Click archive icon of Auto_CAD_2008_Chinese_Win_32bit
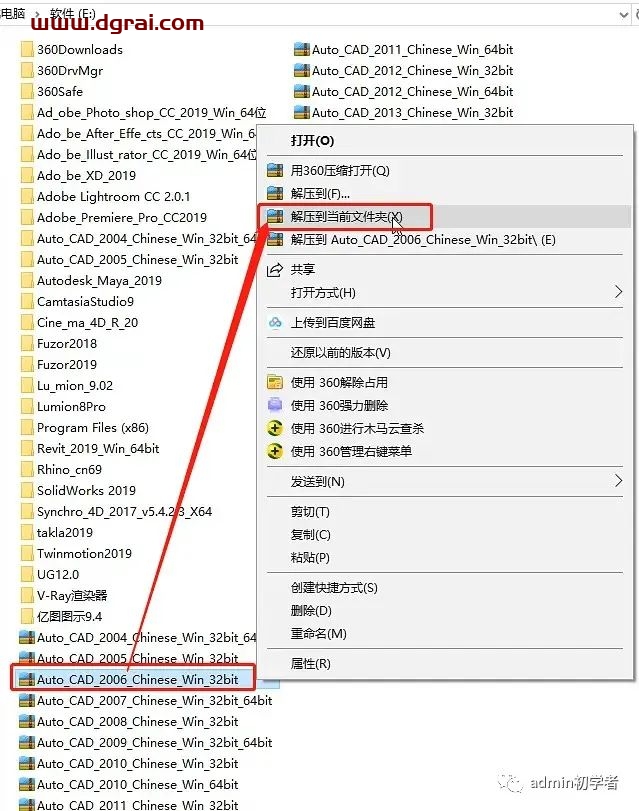Viewport: 639px width, 811px height. [26, 721]
